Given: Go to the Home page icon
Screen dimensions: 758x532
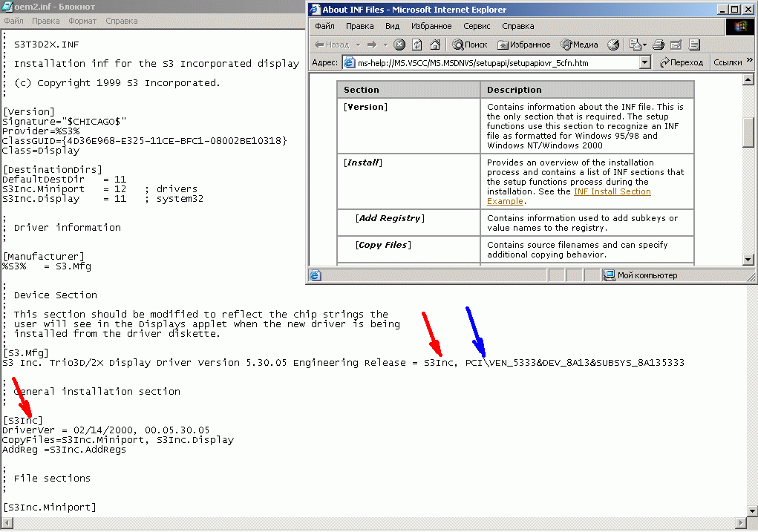Looking at the screenshot, I should pos(435,45).
